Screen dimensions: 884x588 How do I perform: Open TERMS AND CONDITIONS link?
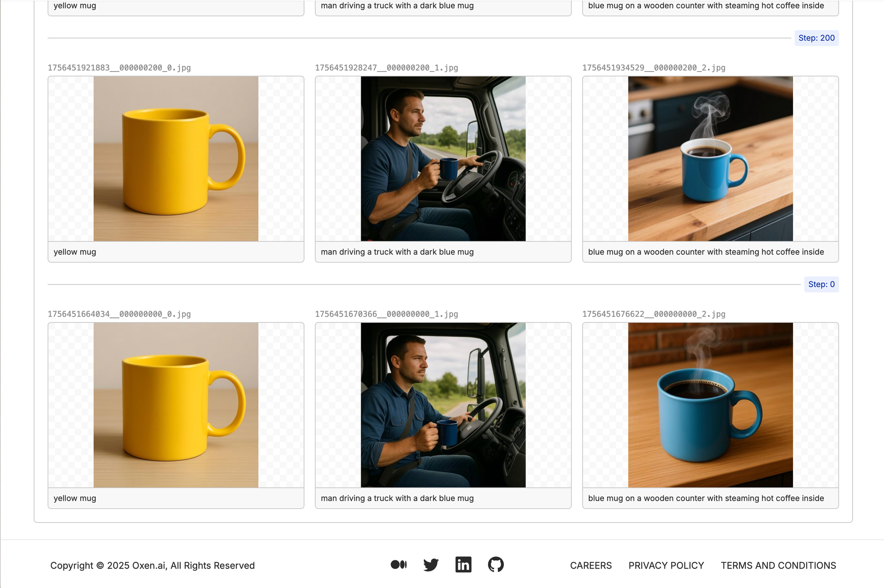coord(778,565)
